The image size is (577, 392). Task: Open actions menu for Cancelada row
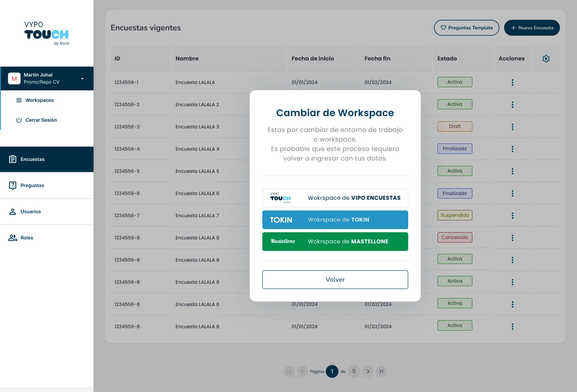click(512, 238)
